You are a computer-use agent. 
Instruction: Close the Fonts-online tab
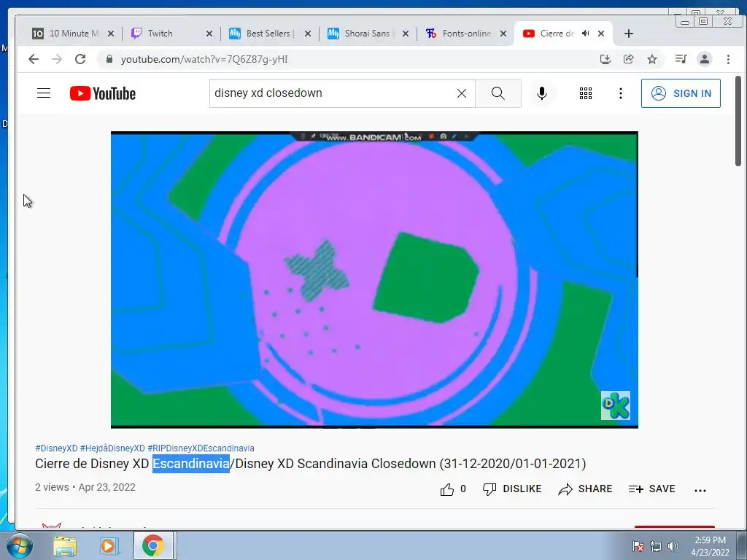pos(503,34)
